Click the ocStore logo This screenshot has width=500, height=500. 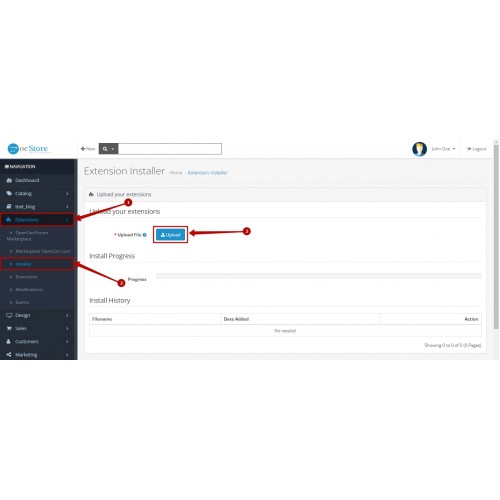(x=28, y=149)
